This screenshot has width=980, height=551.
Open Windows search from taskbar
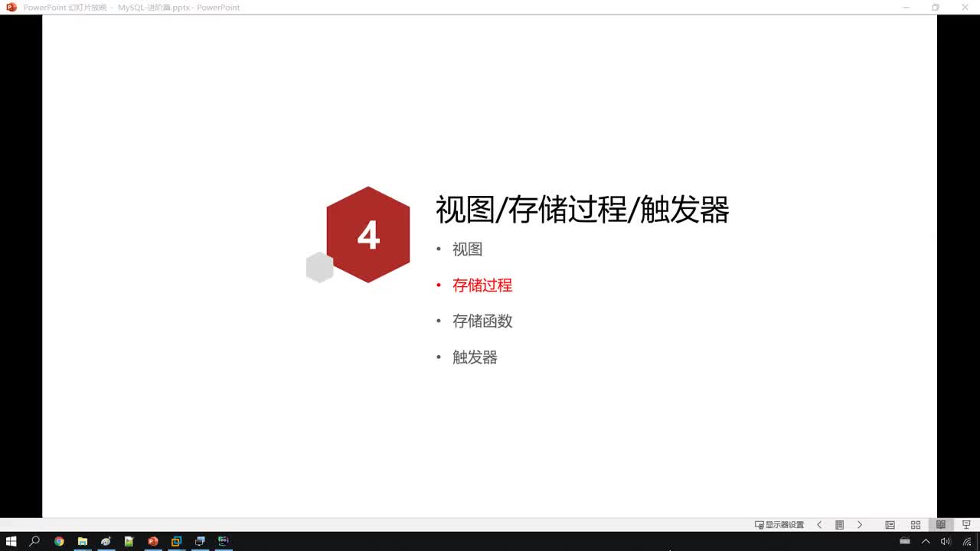34,541
